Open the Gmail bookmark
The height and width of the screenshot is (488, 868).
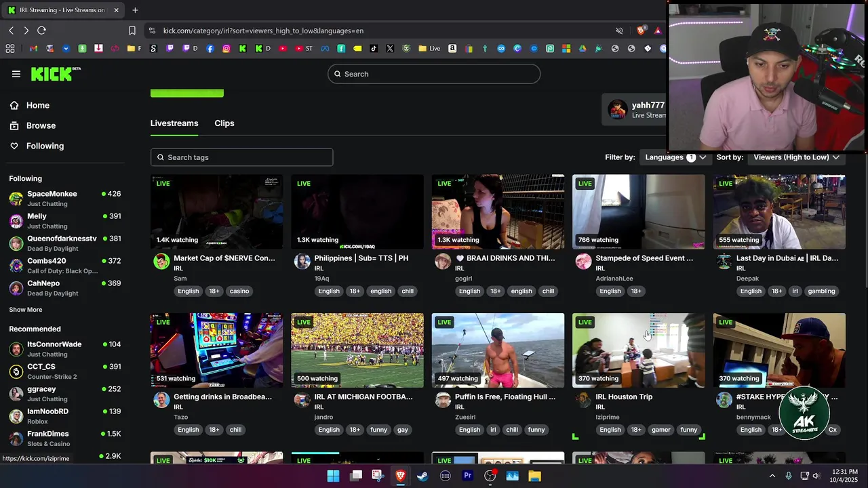pyautogui.click(x=33, y=49)
